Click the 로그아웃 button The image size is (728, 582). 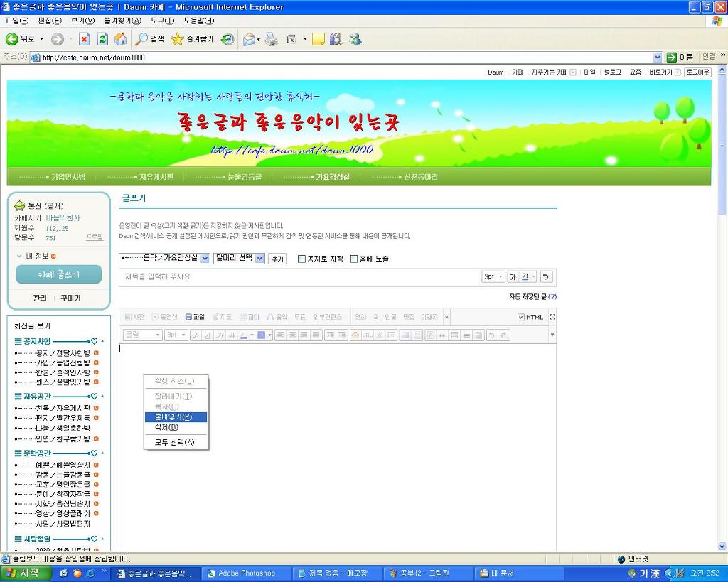pos(698,72)
